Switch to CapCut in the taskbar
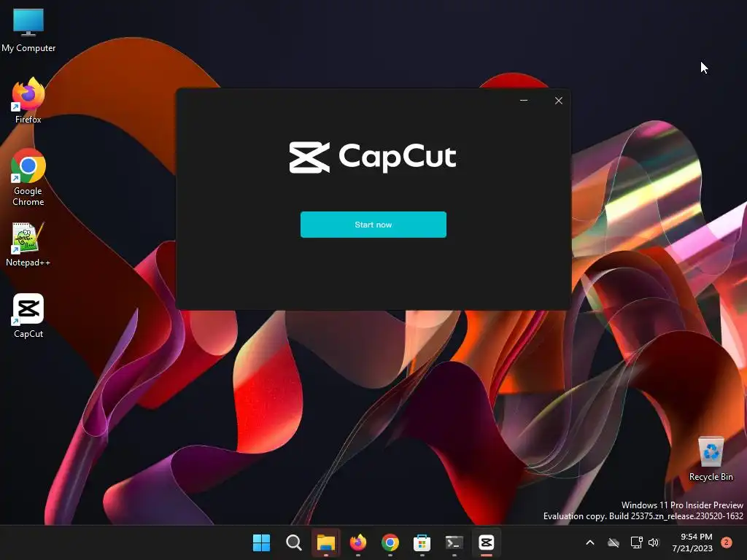 486,542
